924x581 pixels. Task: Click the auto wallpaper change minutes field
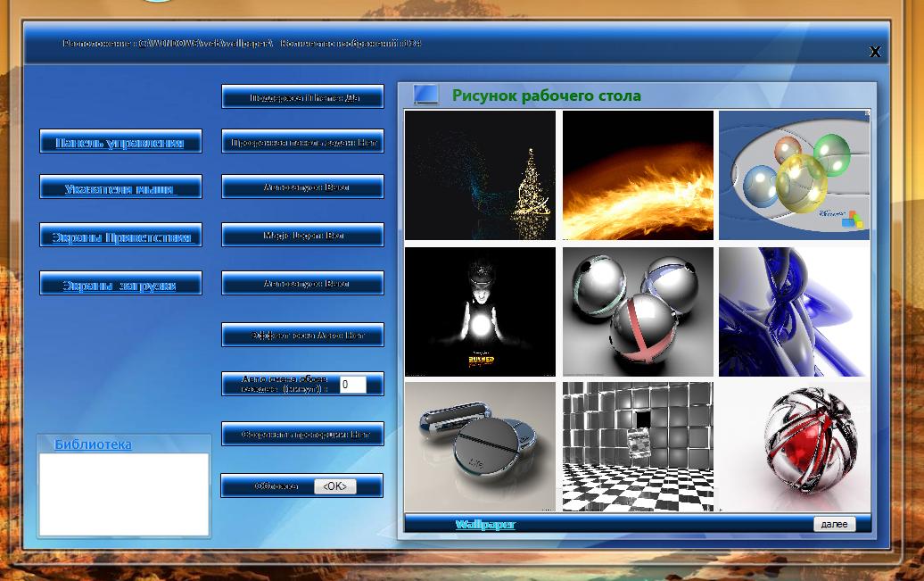point(353,385)
